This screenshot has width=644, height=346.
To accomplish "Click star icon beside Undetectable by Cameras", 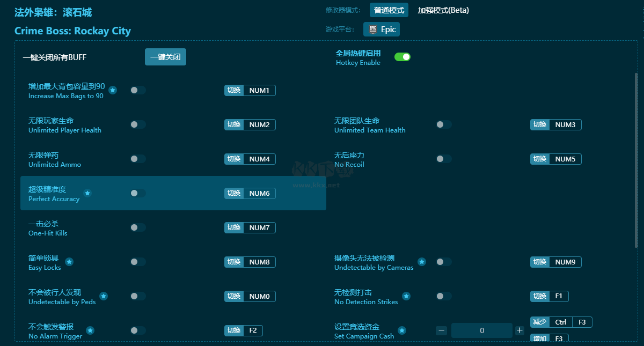I will [422, 262].
